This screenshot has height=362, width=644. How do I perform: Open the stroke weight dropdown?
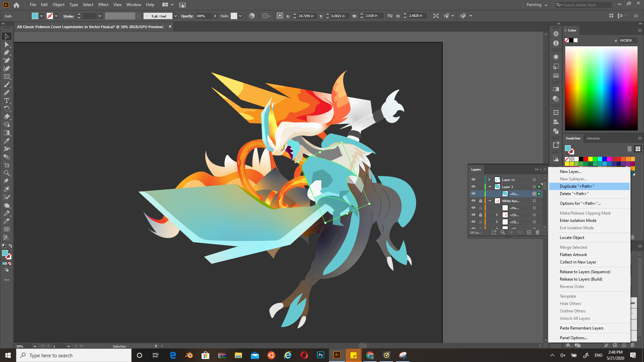tap(100, 16)
